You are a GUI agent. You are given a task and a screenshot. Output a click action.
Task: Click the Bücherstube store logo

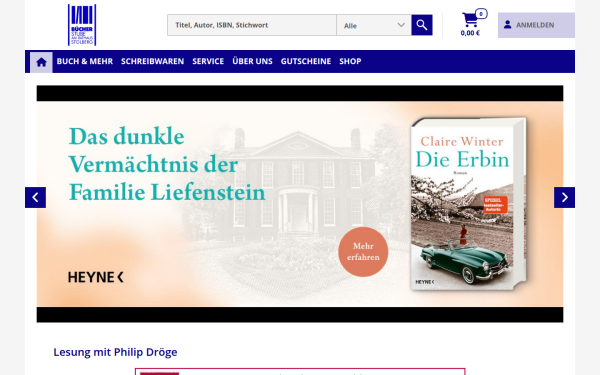(82, 25)
